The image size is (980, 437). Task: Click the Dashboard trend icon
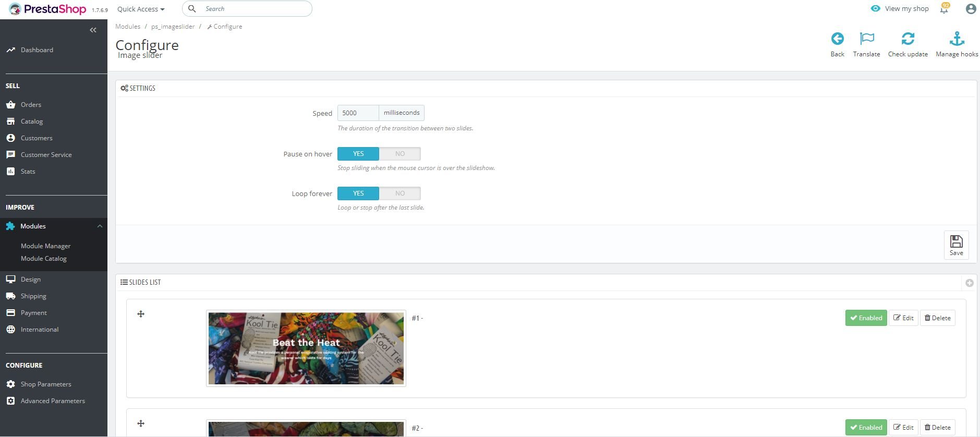tap(10, 50)
